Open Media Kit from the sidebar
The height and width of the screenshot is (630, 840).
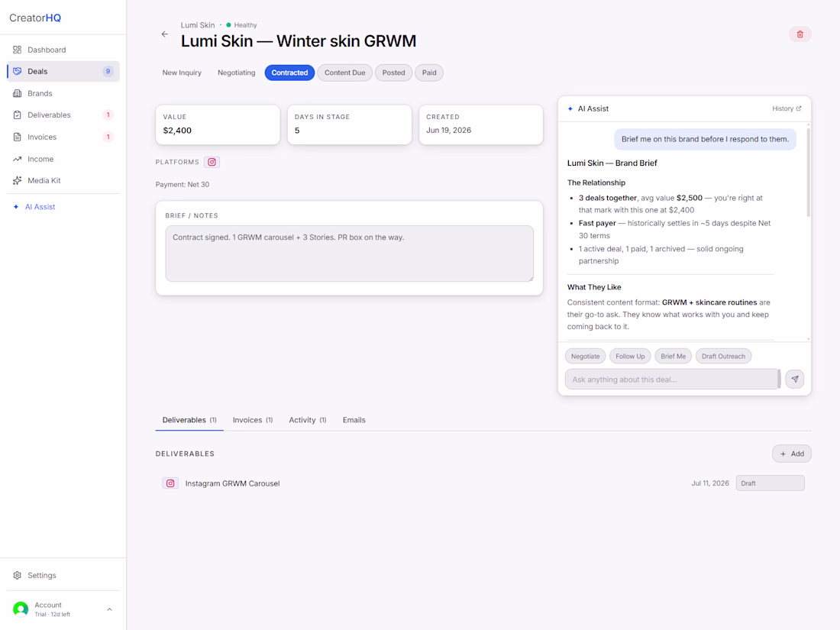63,180
